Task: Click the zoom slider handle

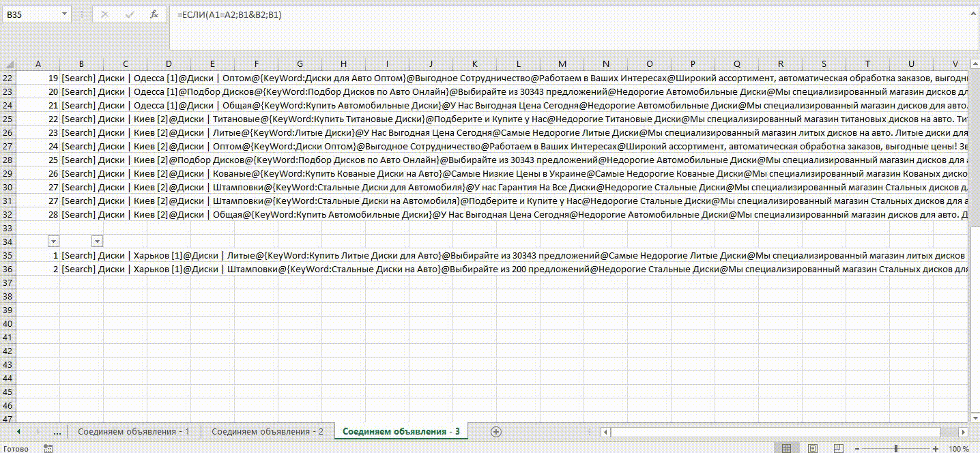Action: [x=896, y=448]
